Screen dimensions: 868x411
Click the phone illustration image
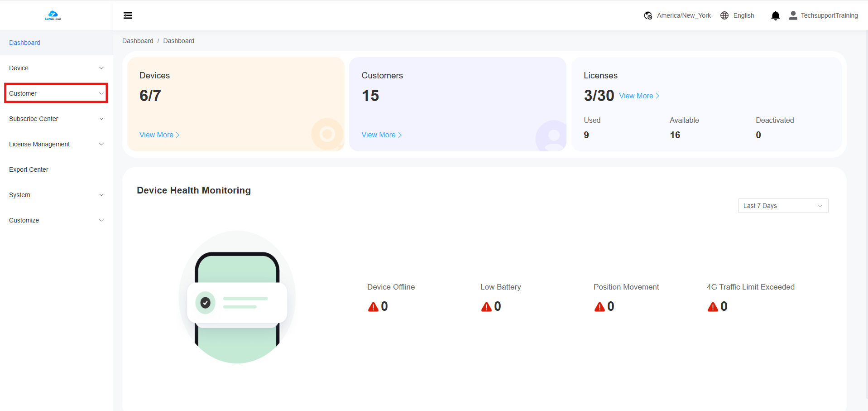237,297
